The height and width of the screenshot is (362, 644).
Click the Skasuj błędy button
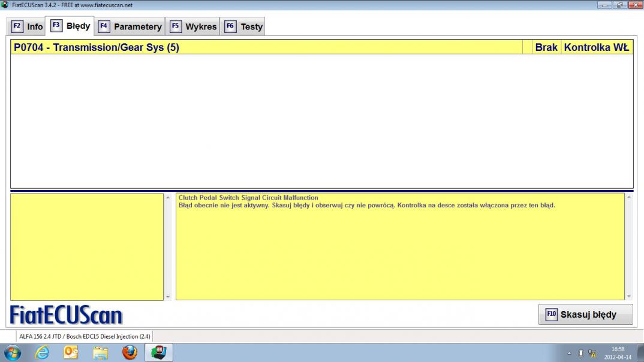pyautogui.click(x=585, y=315)
